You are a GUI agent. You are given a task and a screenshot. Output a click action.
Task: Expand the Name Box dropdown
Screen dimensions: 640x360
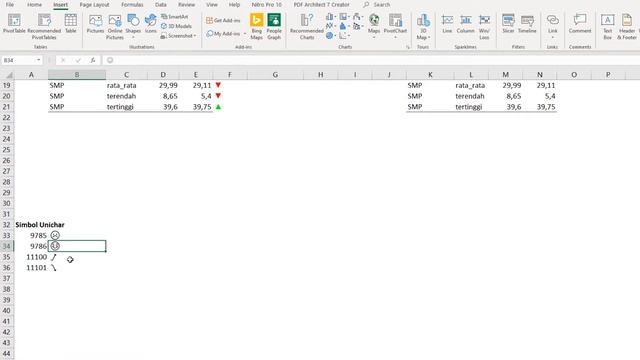click(x=39, y=60)
